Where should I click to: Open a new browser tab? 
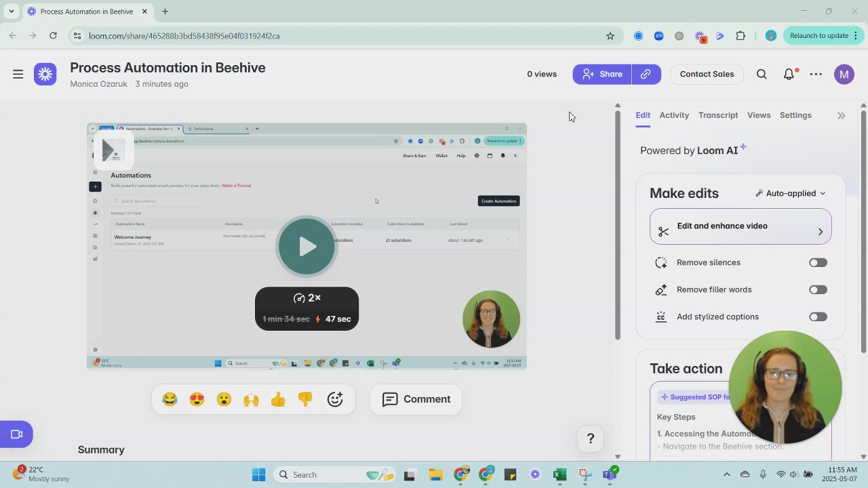(165, 12)
